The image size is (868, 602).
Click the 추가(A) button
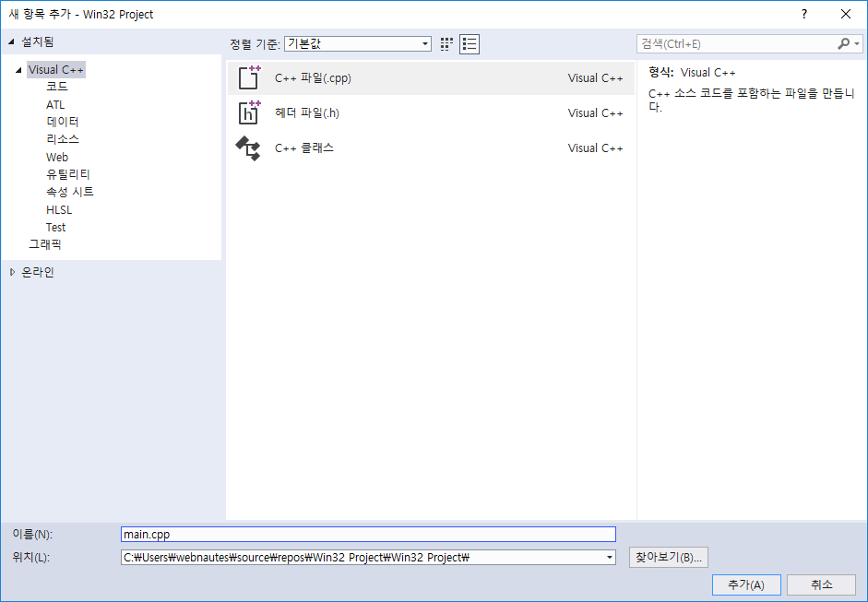(x=746, y=584)
